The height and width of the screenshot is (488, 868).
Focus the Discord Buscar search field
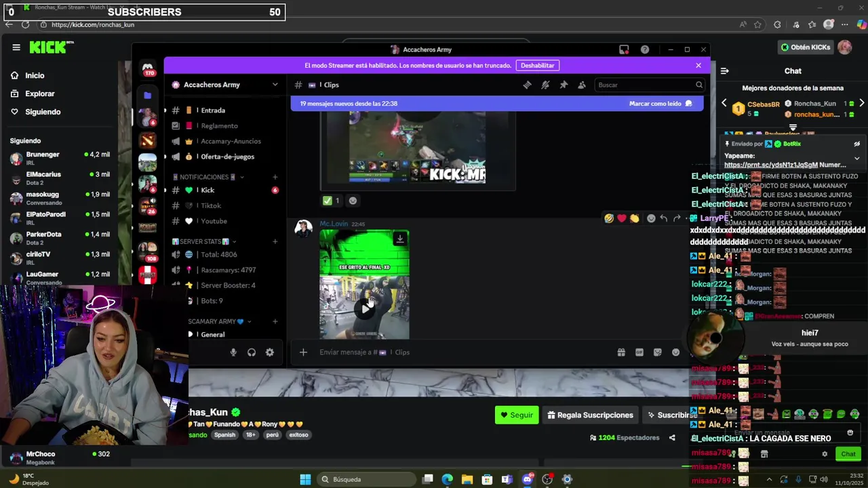(x=650, y=85)
